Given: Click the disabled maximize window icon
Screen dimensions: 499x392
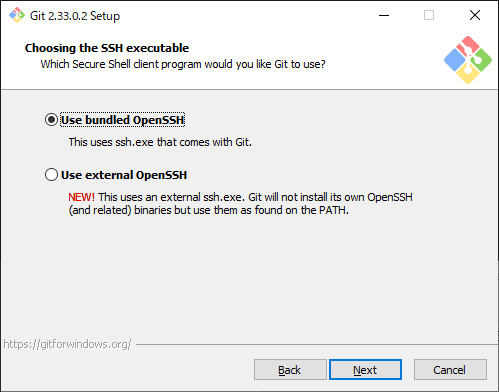Looking at the screenshot, I should [x=429, y=15].
